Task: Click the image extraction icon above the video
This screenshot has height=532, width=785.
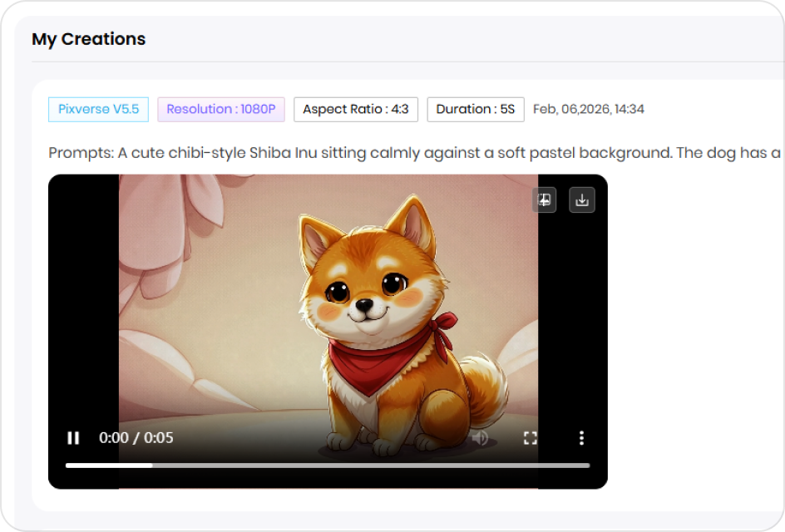Action: coord(543,199)
